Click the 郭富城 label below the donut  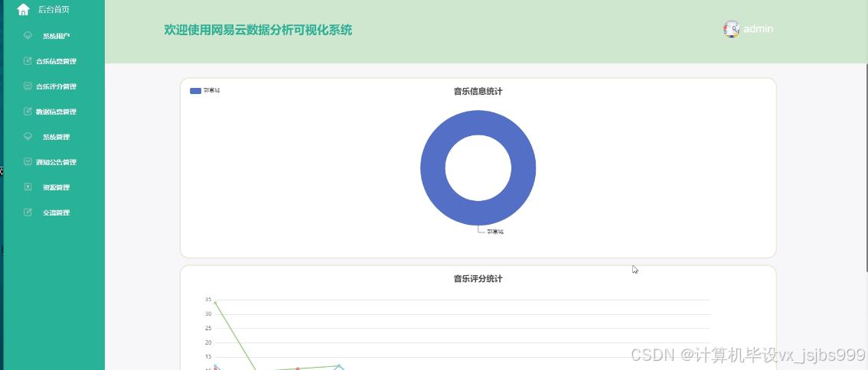coord(495,232)
